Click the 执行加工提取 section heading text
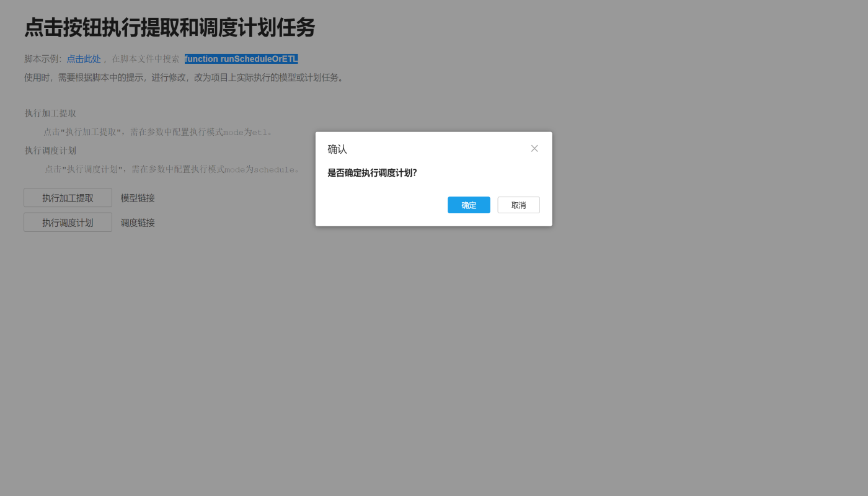Image resolution: width=868 pixels, height=496 pixels. tap(50, 113)
